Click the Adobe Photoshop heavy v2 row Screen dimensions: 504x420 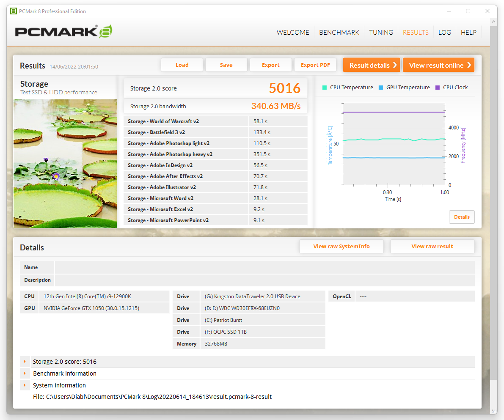click(x=215, y=154)
